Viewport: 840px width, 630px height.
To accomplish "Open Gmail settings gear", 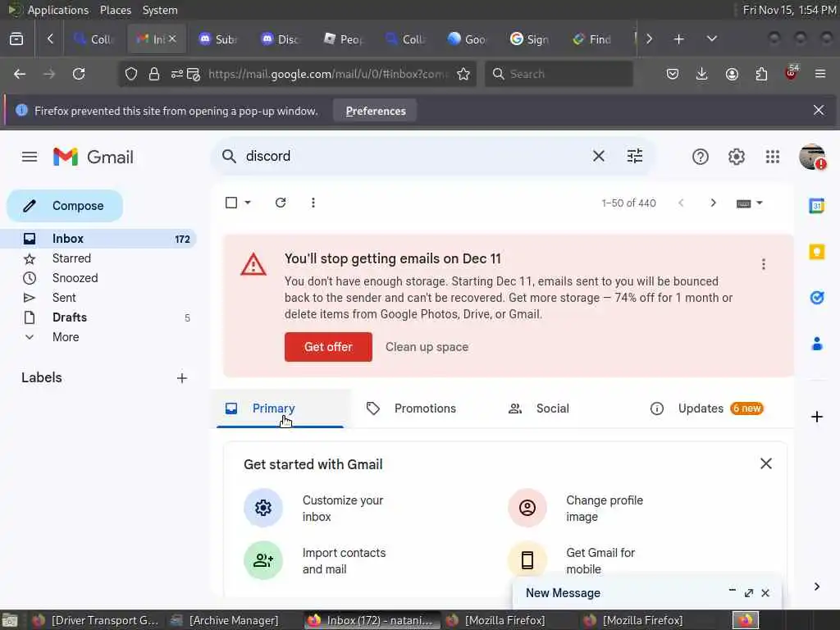I will [x=736, y=157].
